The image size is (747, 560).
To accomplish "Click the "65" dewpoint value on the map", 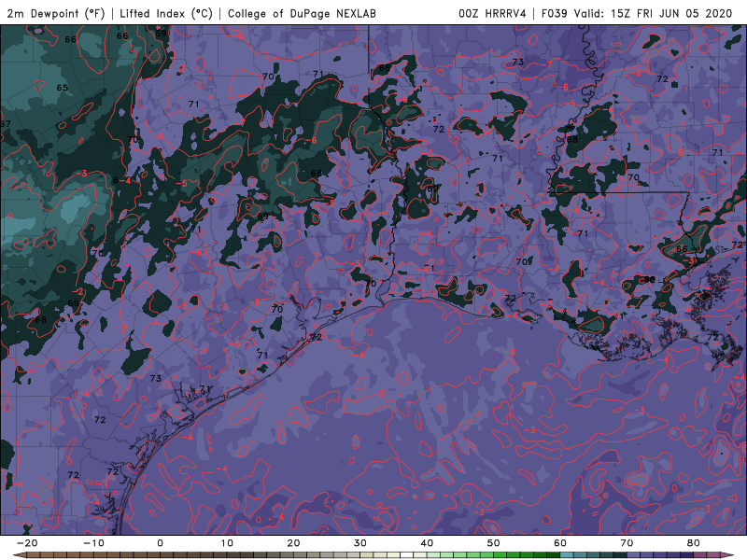I will [62, 88].
